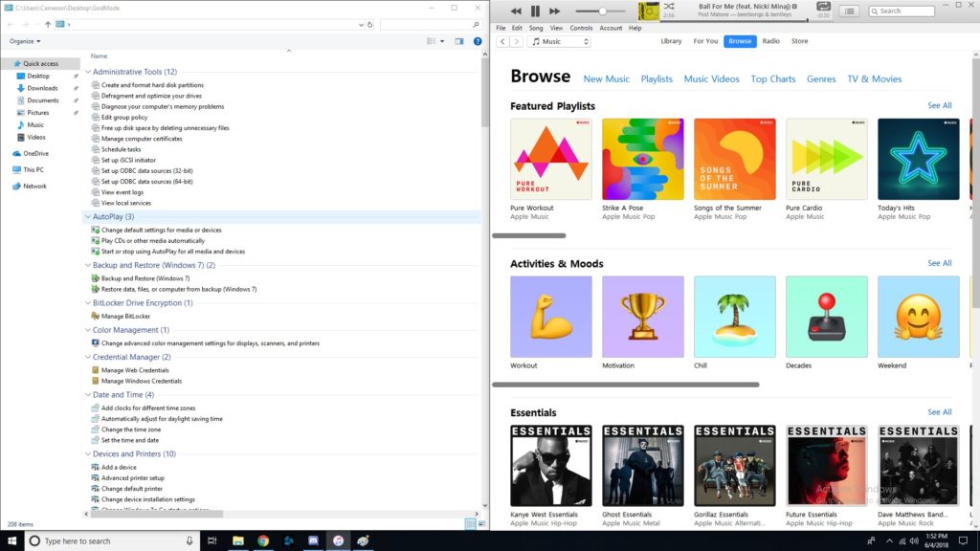Toggle the repeat button in iTunes
Screen dimensions: 980x551
click(823, 7)
